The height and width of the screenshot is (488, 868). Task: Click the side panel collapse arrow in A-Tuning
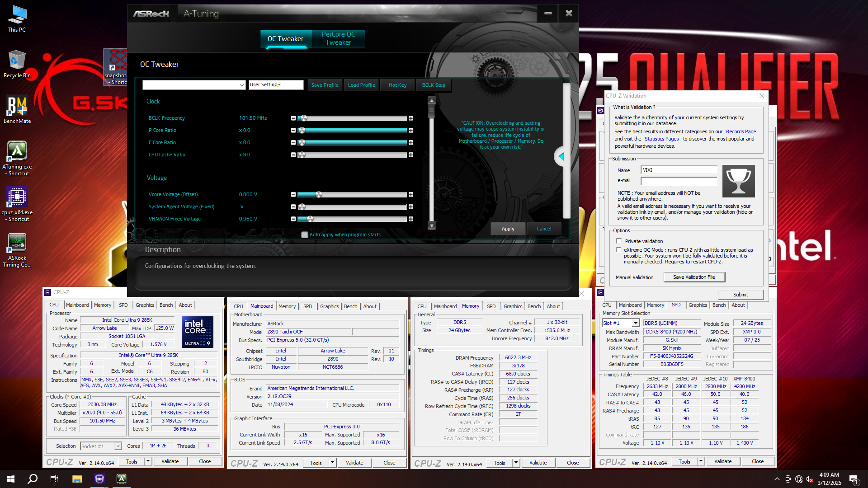561,156
